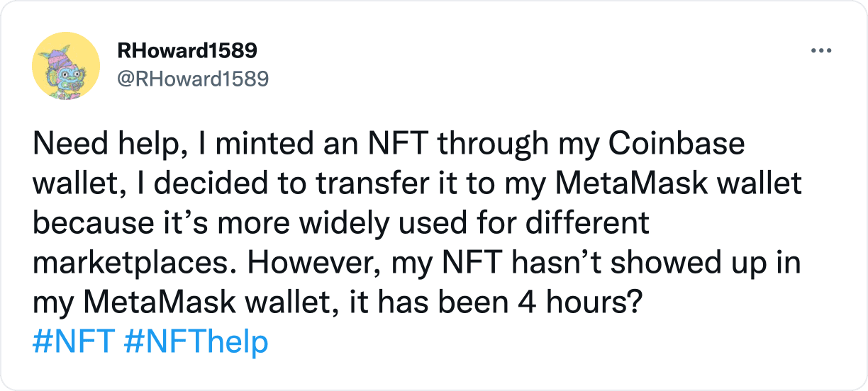Click the RHoward1589 profile avatar picture

(65, 65)
